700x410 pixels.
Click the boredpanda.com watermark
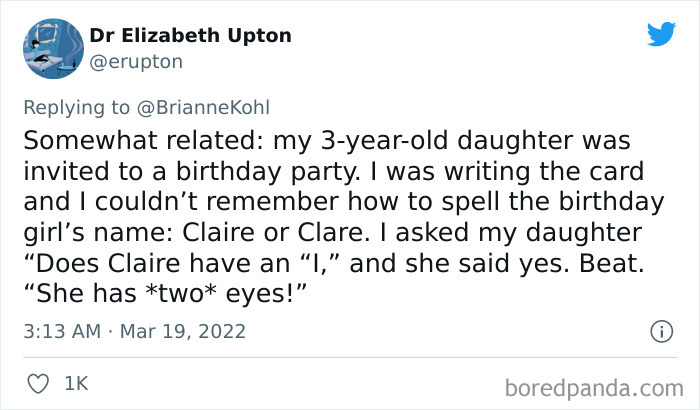[594, 388]
